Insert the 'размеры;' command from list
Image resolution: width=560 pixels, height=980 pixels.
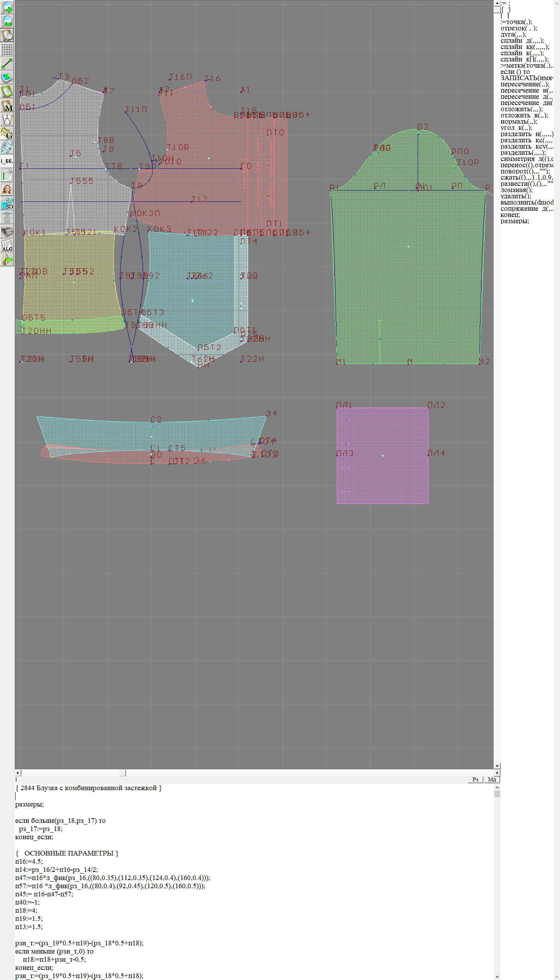[514, 221]
